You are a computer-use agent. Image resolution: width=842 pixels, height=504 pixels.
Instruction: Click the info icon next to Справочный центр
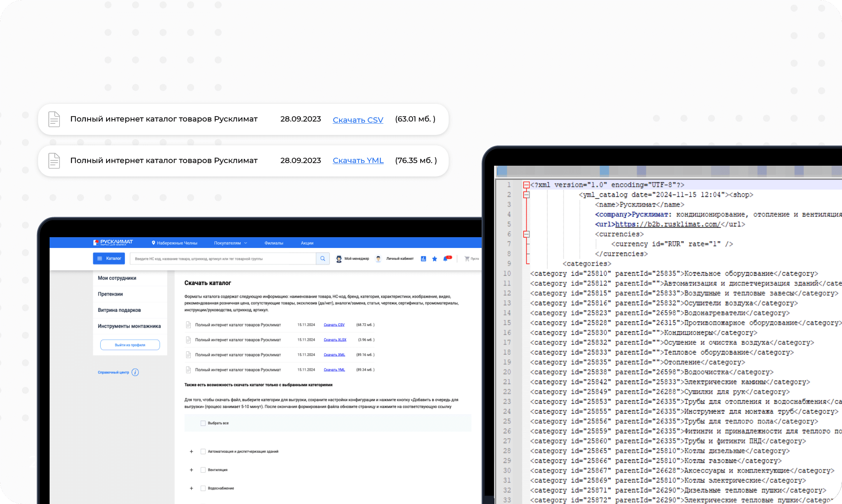coord(135,372)
